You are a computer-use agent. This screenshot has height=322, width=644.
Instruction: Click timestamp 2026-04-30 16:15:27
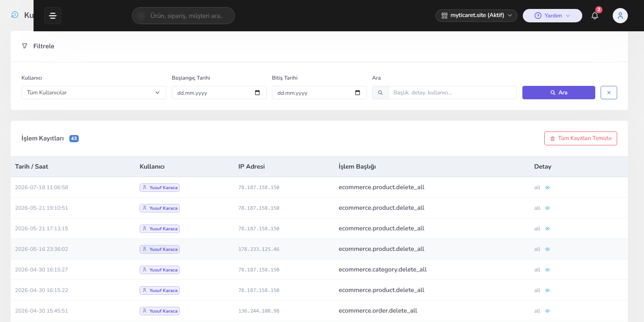click(42, 270)
